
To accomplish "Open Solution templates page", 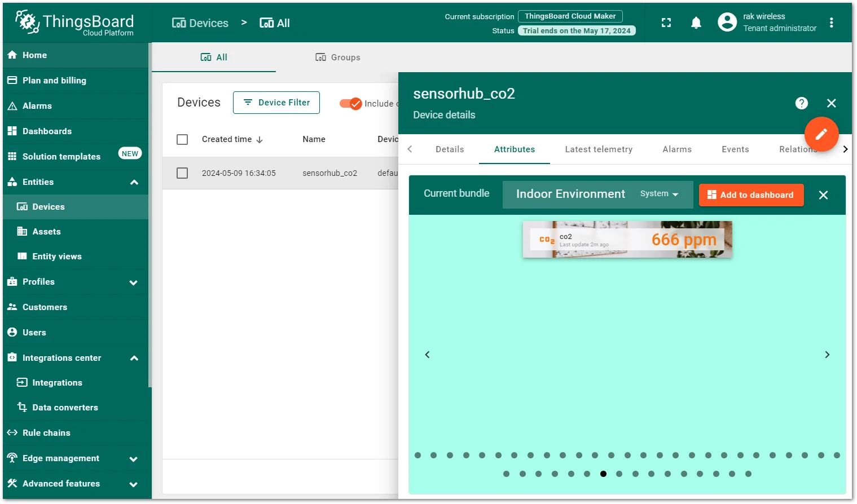I will point(76,157).
